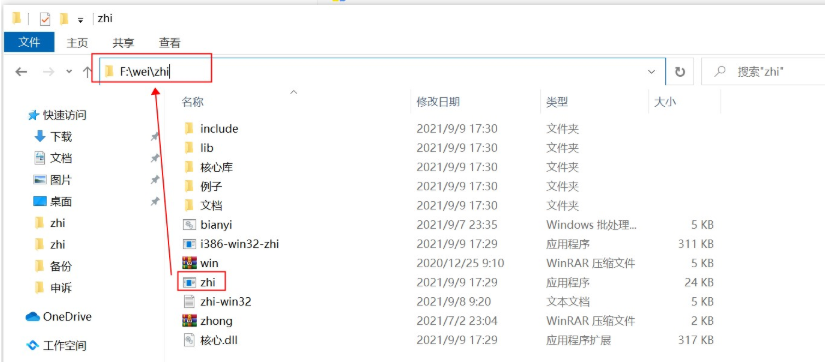Image resolution: width=825 pixels, height=363 pixels.
Task: Click the 工作空间 icon in sidebar
Action: [33, 346]
